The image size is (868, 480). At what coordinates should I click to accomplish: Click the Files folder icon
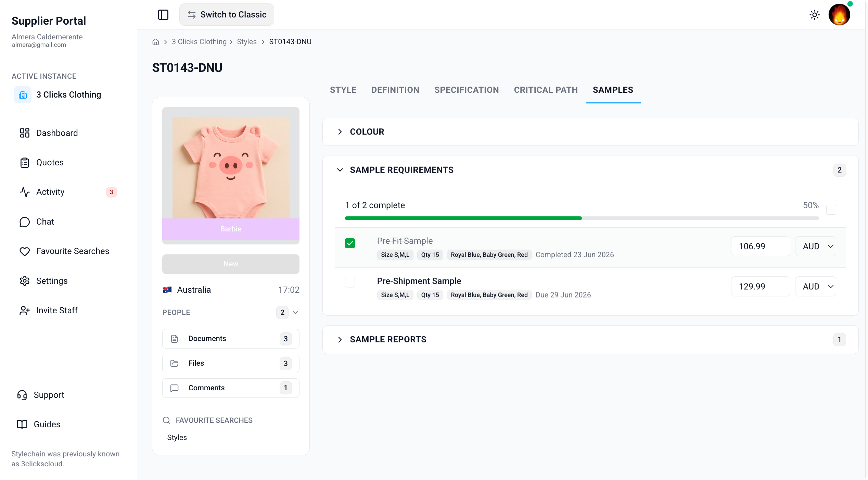pyautogui.click(x=175, y=364)
